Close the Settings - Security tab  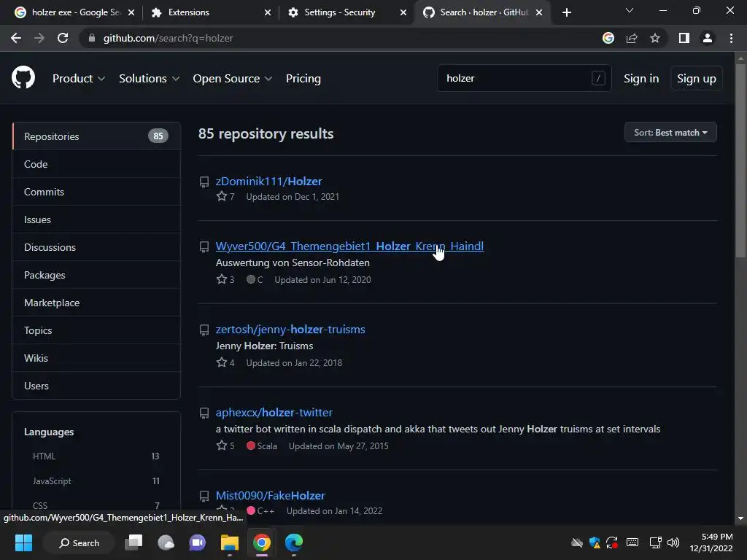(403, 12)
